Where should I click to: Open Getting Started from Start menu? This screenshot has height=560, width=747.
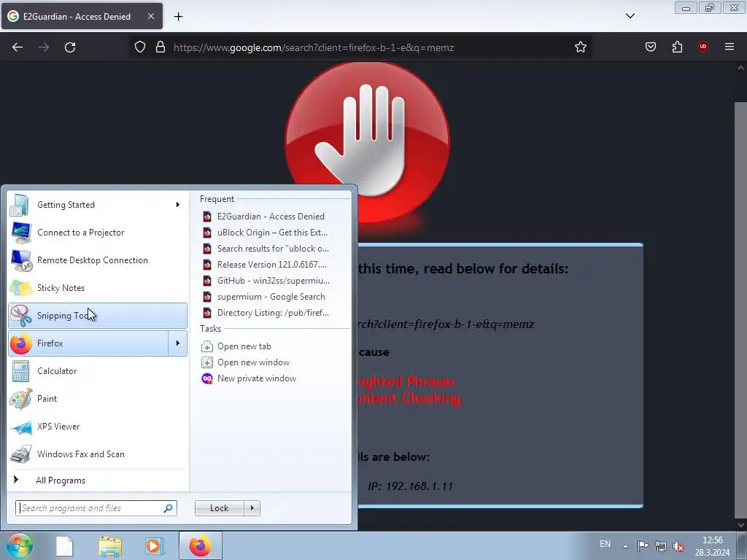coord(98,205)
